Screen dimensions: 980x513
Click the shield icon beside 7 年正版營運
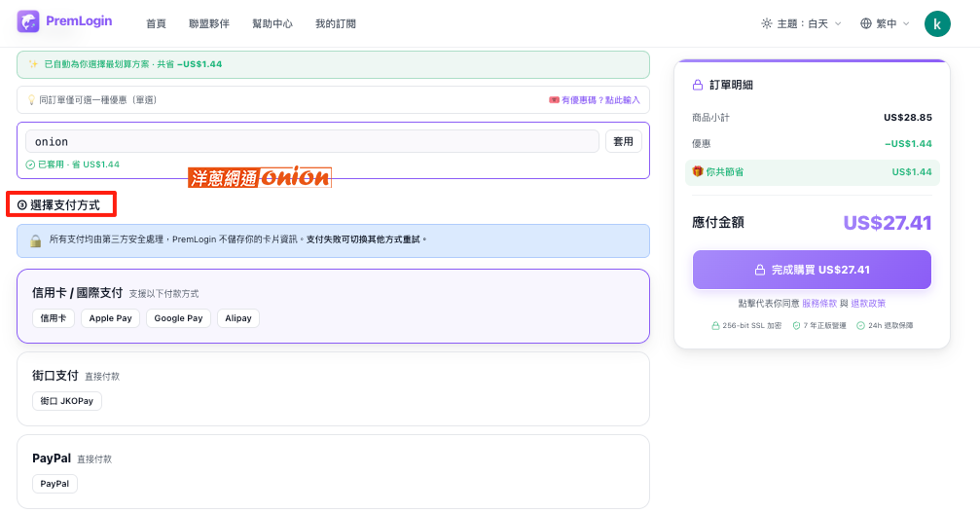pos(796,325)
